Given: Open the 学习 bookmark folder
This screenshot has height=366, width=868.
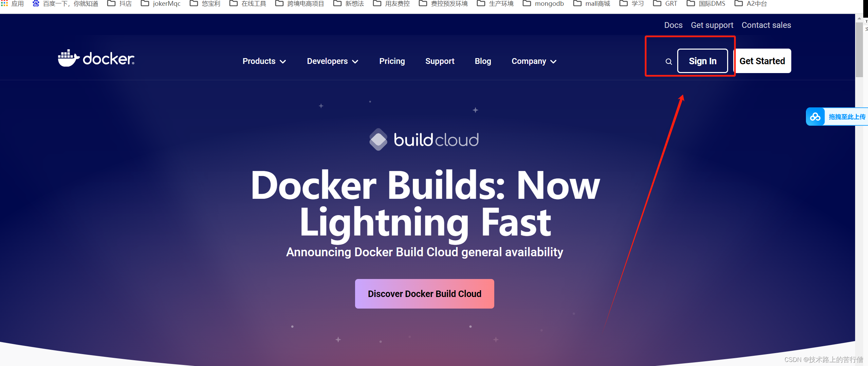Looking at the screenshot, I should click(x=632, y=3).
